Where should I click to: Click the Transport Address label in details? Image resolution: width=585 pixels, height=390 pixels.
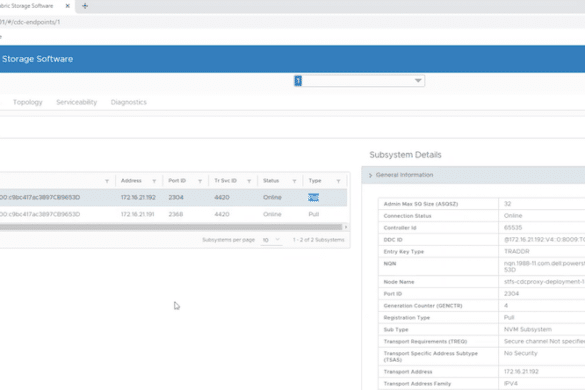(x=407, y=372)
